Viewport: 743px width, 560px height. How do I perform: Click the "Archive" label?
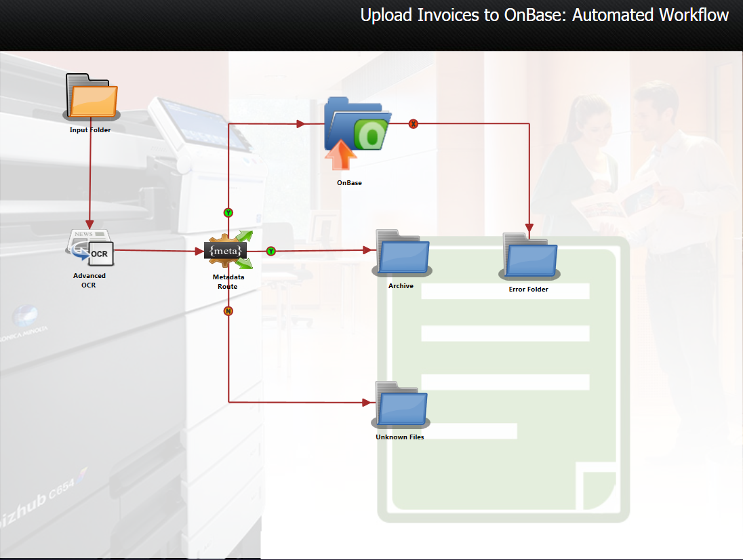[x=401, y=285]
